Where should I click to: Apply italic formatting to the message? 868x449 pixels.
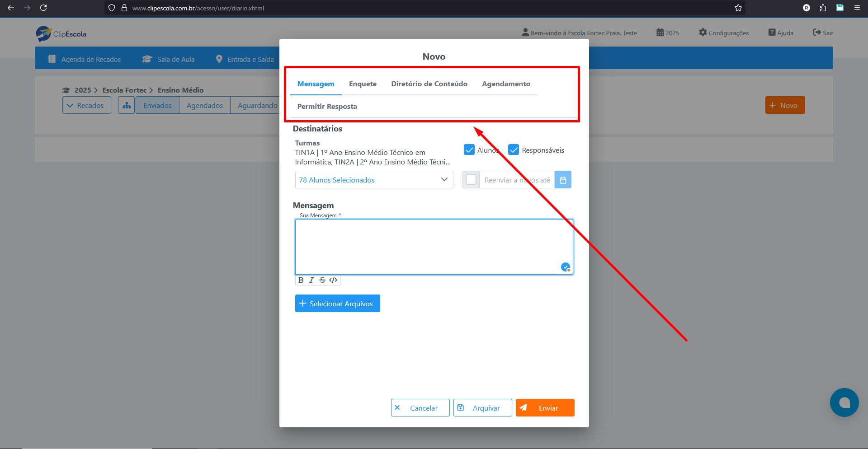click(311, 280)
